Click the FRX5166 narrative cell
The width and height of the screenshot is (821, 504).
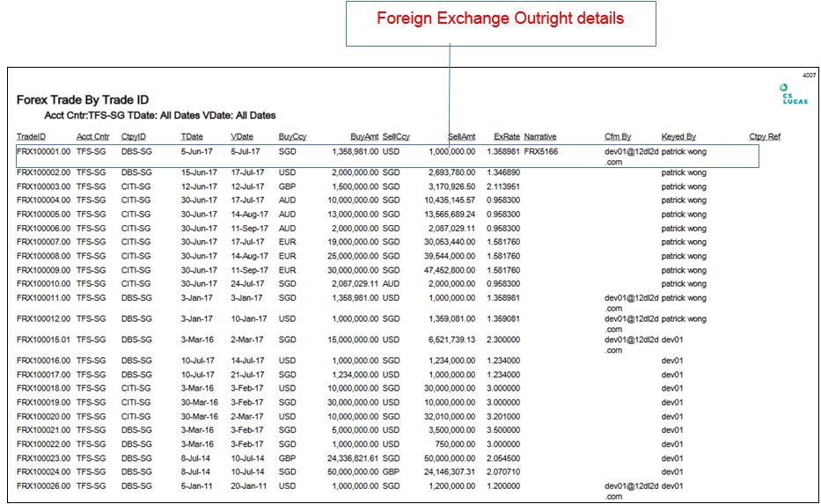pos(540,152)
